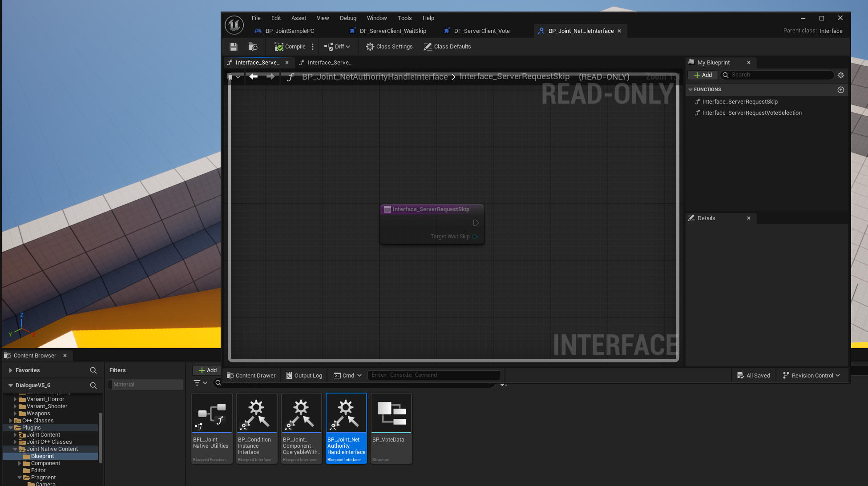Image resolution: width=868 pixels, height=486 pixels.
Task: Click Browse to asset in Content Browser icon
Action: pyautogui.click(x=253, y=47)
